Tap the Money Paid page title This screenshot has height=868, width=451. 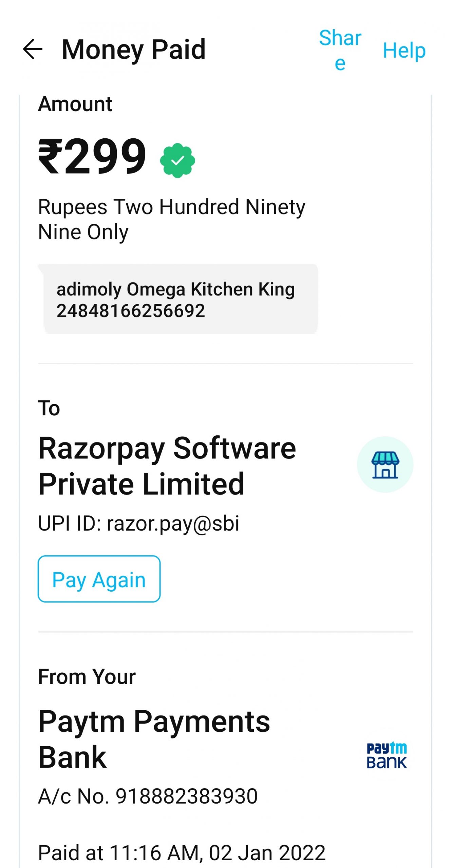(x=134, y=50)
